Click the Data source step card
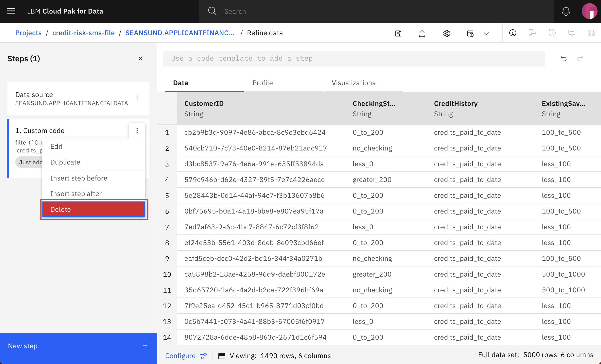The width and height of the screenshot is (601, 364). pos(78,99)
